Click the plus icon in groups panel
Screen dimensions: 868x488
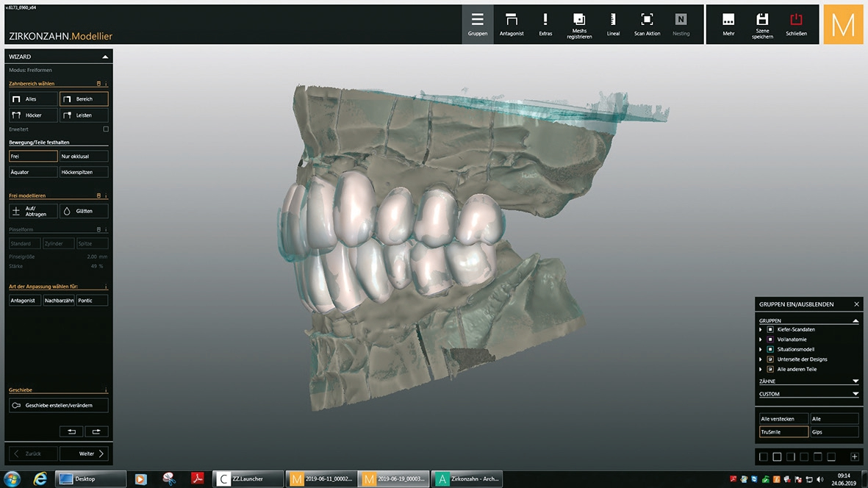pos(855,457)
